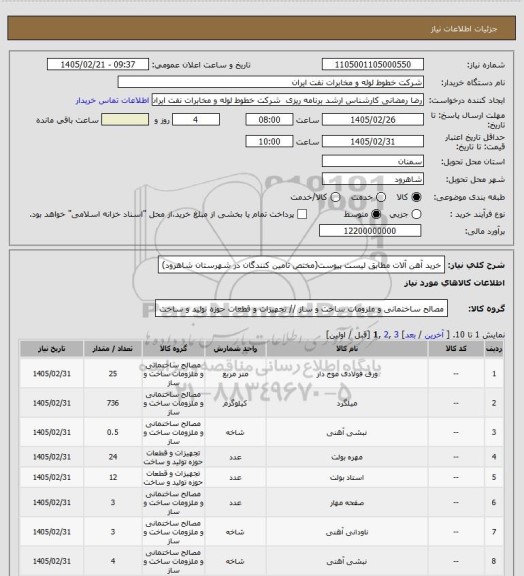Screen dimensions: 524x576
Task: Click the کد کالا column header
Action: 456,349
